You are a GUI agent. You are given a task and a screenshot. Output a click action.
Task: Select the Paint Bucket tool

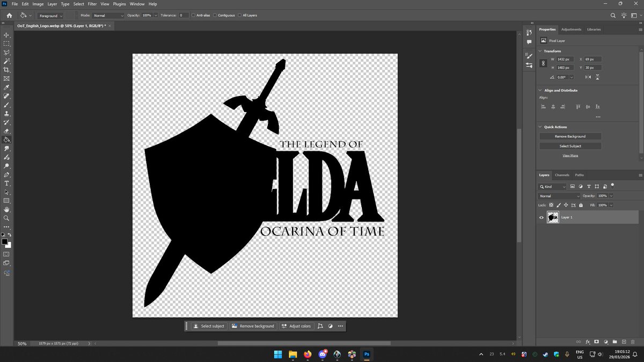coord(6,139)
